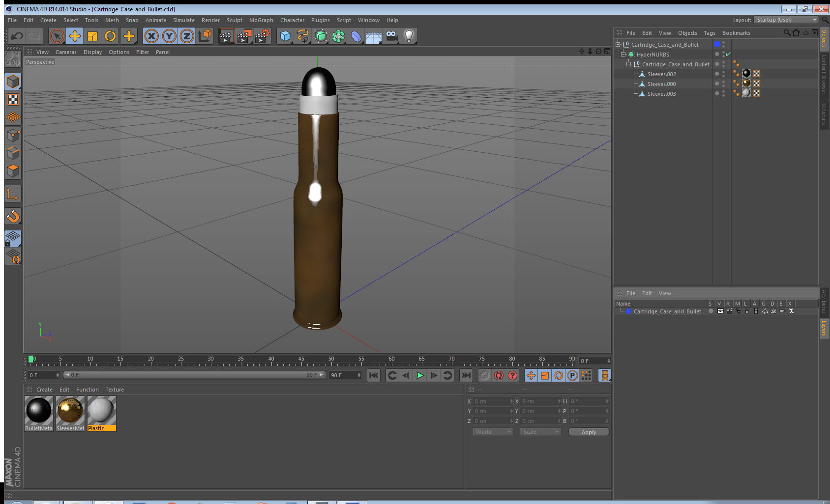Screen dimensions: 830x504
Task: Toggle HyperNURBS enabled green checkmark
Action: [x=728, y=54]
